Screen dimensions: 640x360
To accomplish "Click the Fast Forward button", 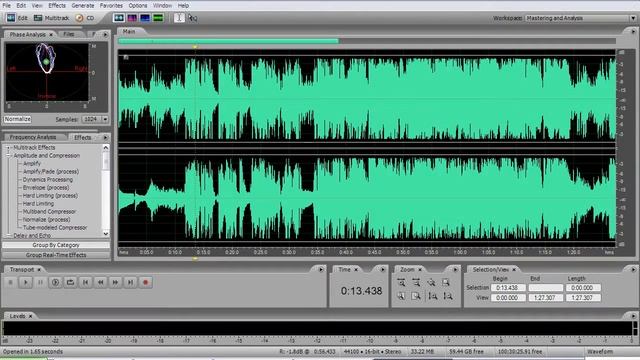I will [x=116, y=282].
